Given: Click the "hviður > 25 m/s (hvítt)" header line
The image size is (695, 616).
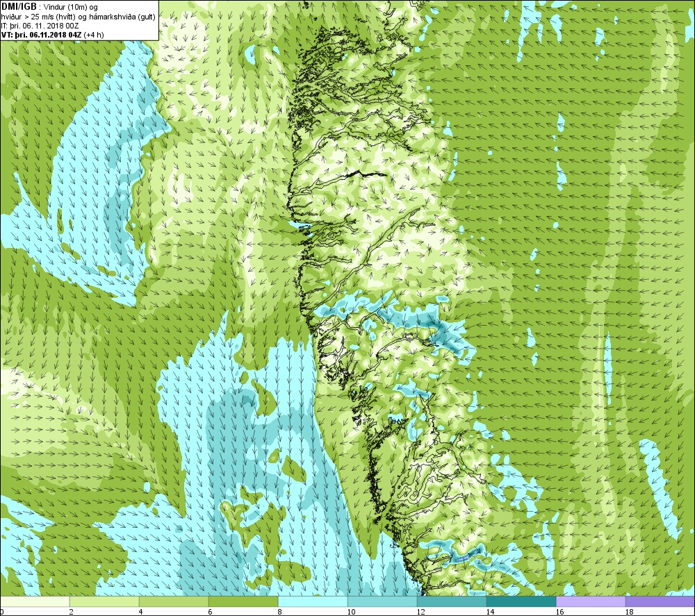Looking at the screenshot, I should [x=79, y=17].
